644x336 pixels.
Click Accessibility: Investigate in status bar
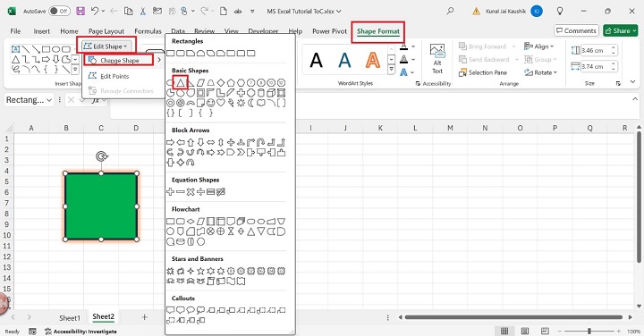point(80,332)
